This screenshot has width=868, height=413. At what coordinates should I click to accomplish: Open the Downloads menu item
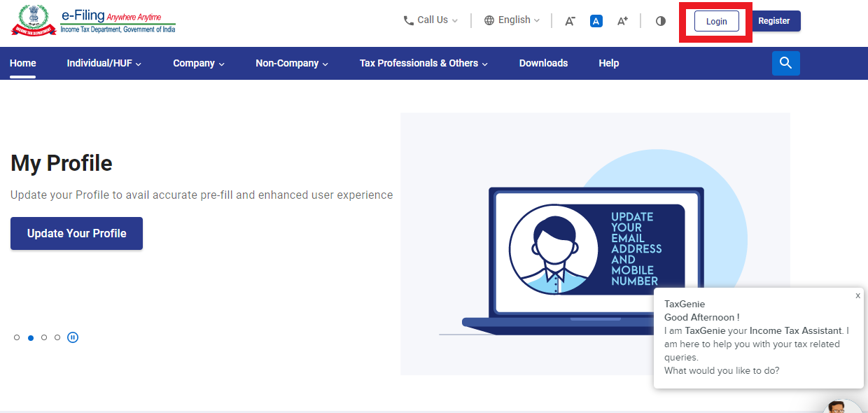(x=543, y=63)
